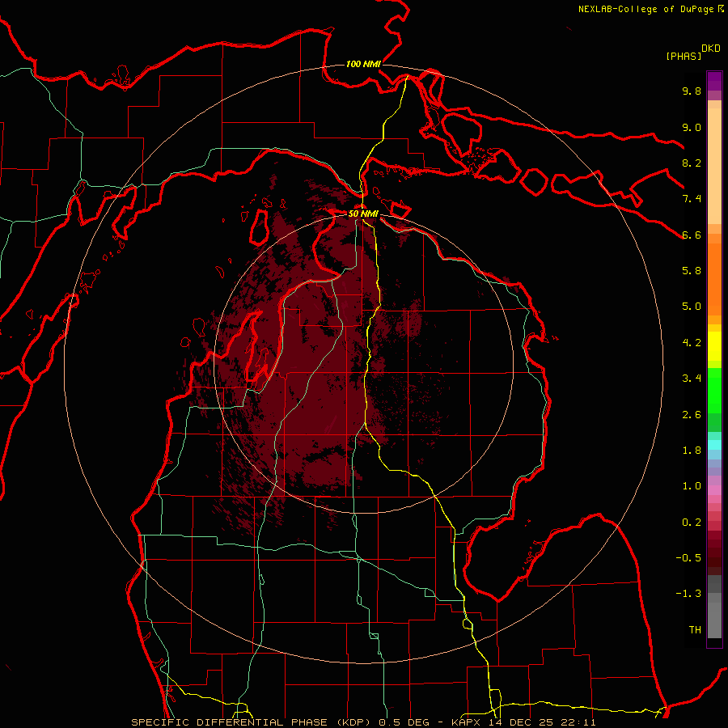Click the 9.8 value on color scale
Screen dimensions: 728x728
coord(692,91)
